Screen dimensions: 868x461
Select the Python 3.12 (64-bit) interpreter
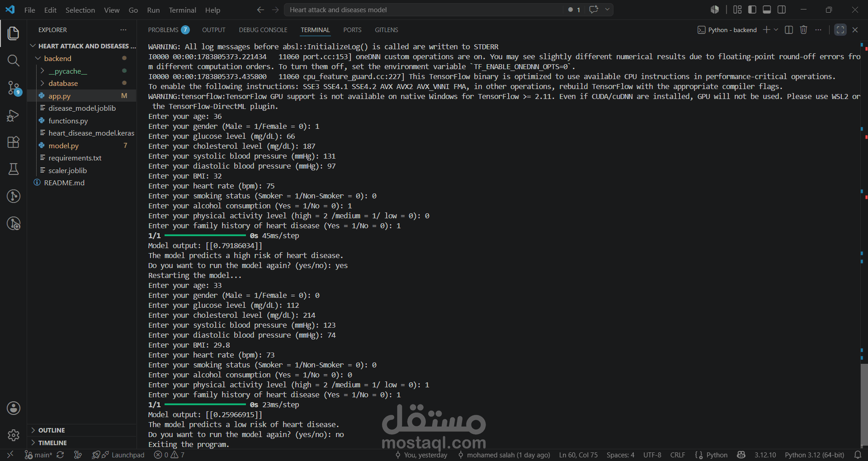[x=814, y=455]
